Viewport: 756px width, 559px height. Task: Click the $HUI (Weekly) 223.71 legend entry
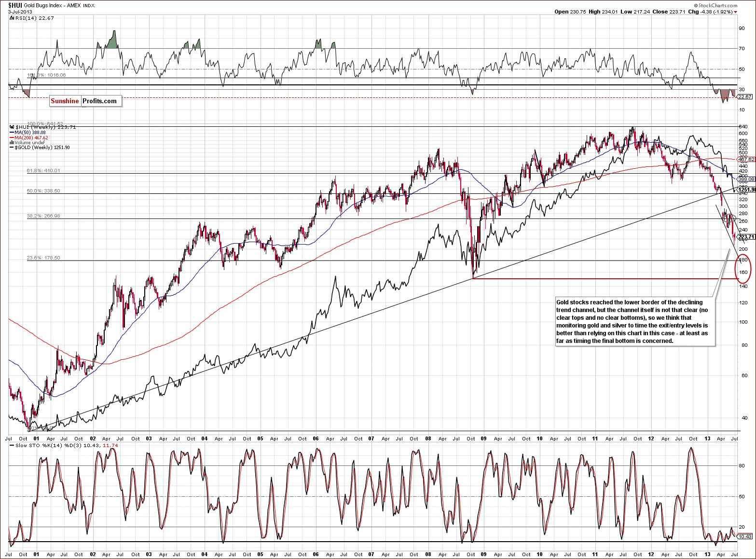(x=46, y=127)
